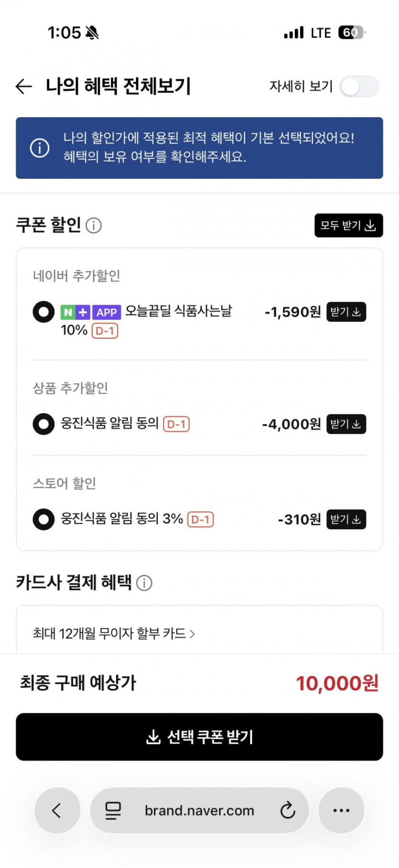The height and width of the screenshot is (868, 399).
Task: Open the 쿠폰 할인 info icon
Action: (x=94, y=225)
